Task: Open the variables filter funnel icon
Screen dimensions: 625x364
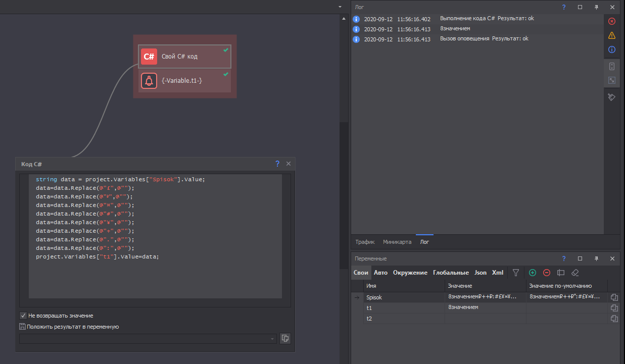Action: tap(516, 273)
